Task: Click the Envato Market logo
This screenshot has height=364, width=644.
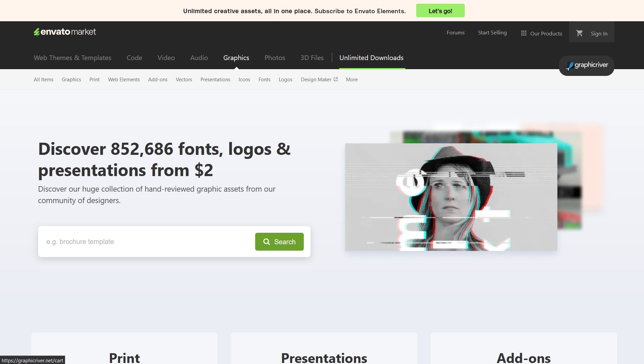Action: coord(64,32)
